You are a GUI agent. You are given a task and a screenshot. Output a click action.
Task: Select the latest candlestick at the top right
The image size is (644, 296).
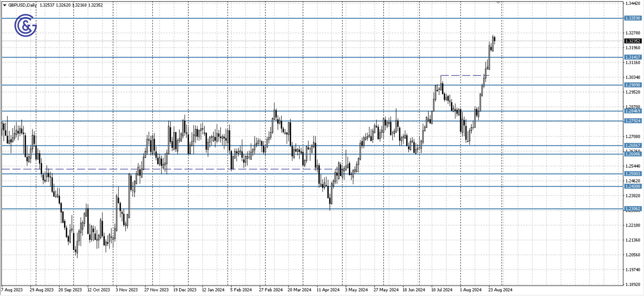click(494, 39)
